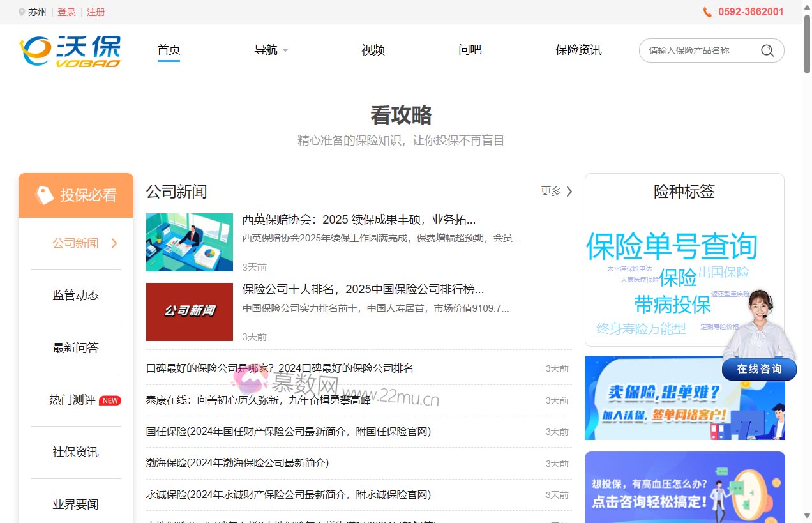
Task: Click the 注册 register link
Action: (96, 11)
